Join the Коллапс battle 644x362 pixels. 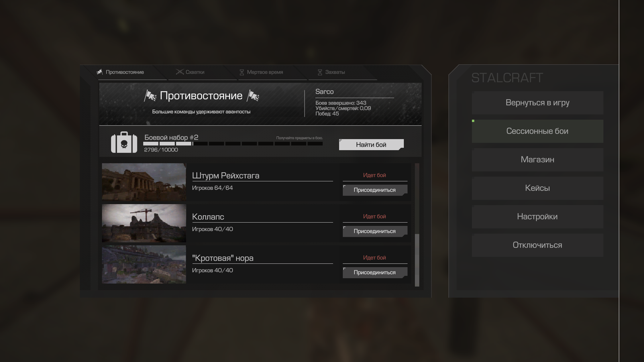pos(375,231)
